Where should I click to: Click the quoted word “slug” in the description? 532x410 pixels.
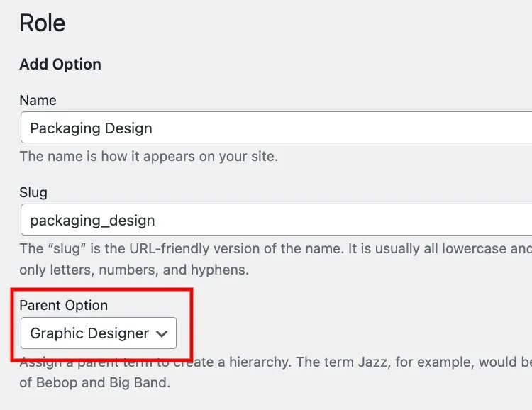[66, 249]
